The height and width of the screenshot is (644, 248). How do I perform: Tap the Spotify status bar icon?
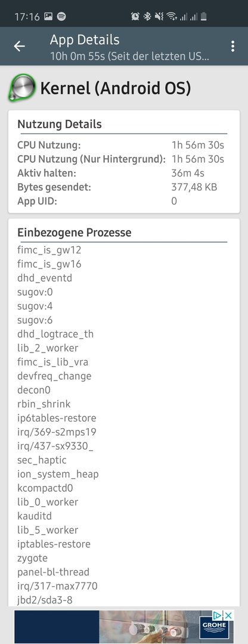[x=61, y=17]
